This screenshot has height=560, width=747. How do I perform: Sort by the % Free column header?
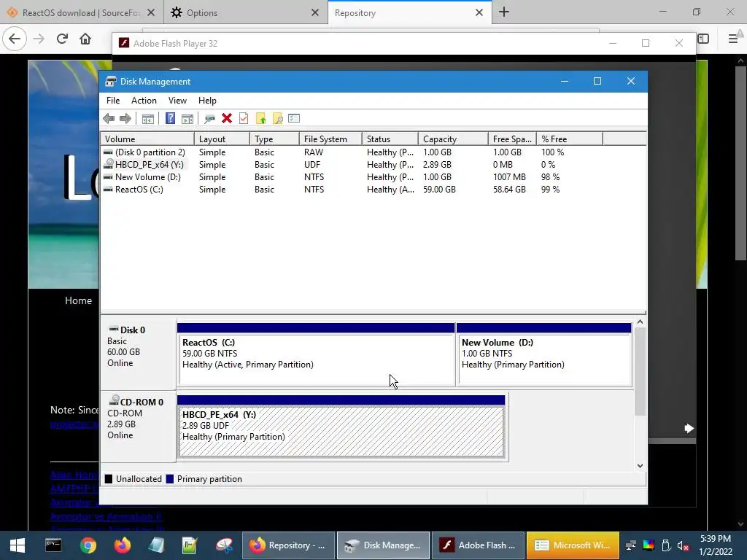click(x=569, y=139)
